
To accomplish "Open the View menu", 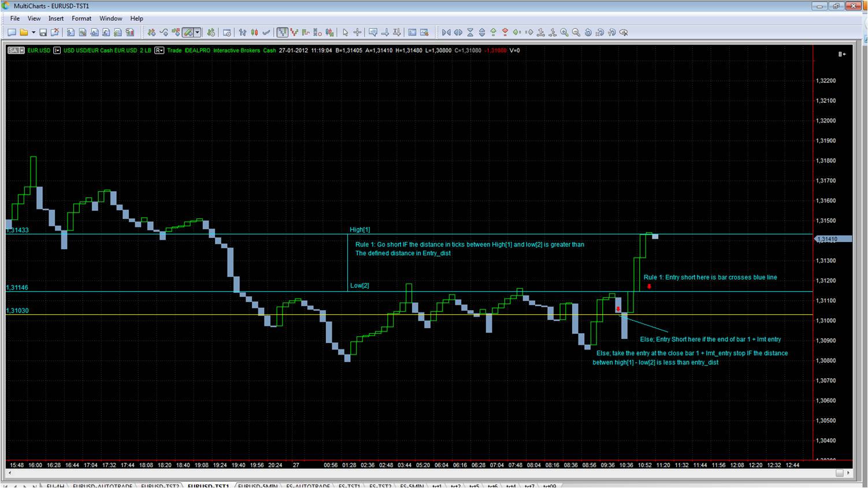I will point(34,18).
